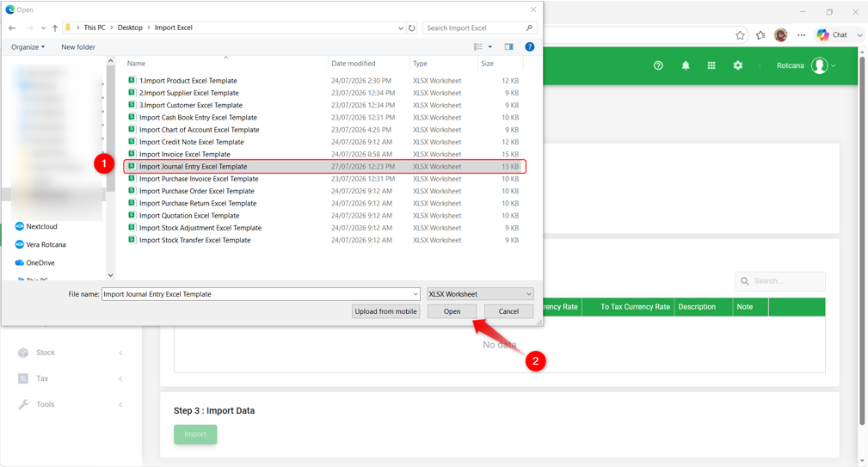Open the notifications bell
Viewport: 868px width, 467px height.
686,65
